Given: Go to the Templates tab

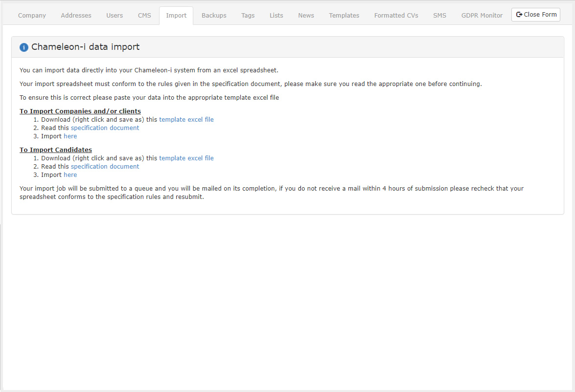Looking at the screenshot, I should [x=344, y=15].
